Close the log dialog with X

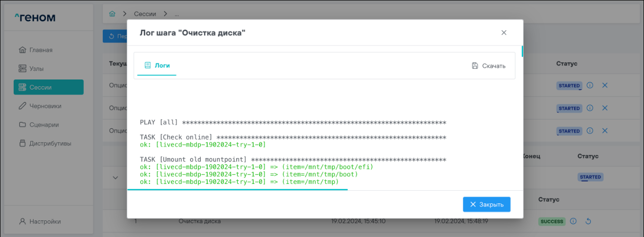click(504, 33)
